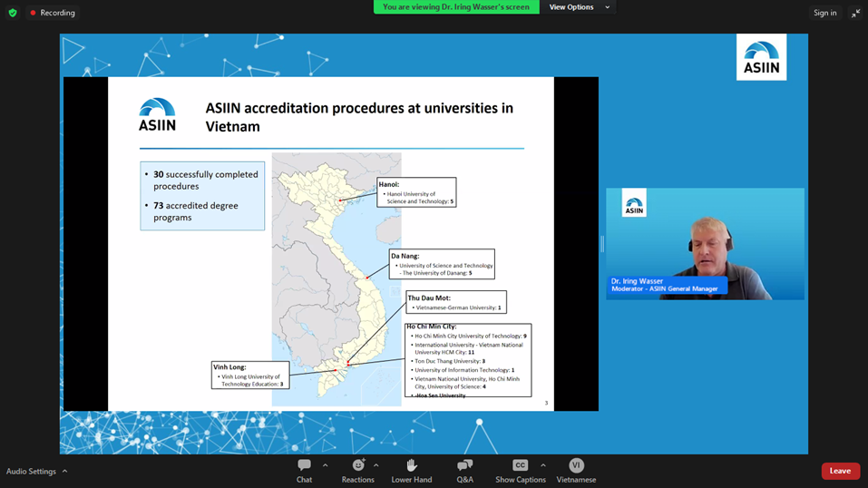Click the Hanoi label box on the map
This screenshot has width=868, height=488.
(416, 192)
